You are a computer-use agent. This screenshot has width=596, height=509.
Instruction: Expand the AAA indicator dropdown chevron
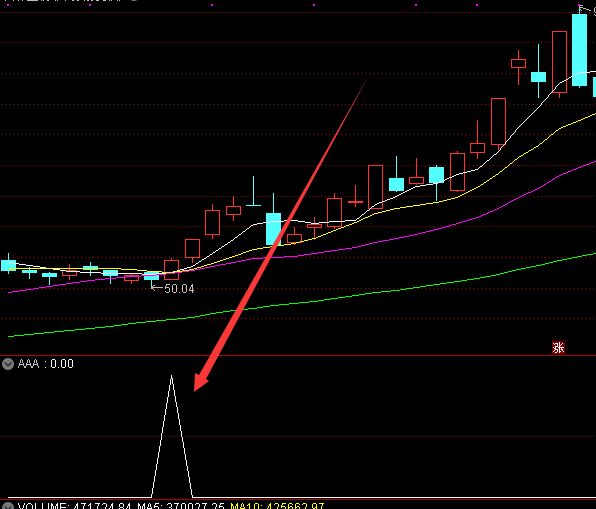click(8, 364)
